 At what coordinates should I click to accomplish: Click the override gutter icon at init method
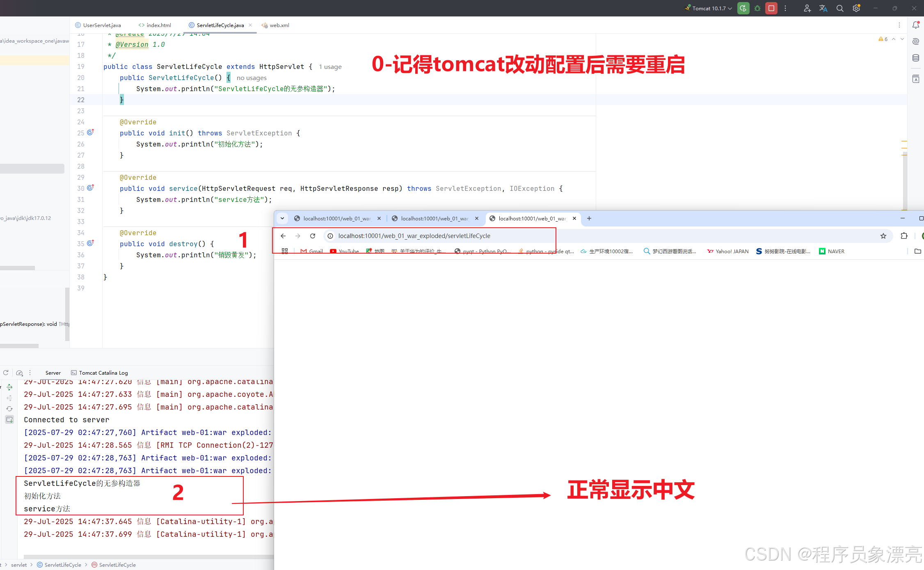point(91,133)
